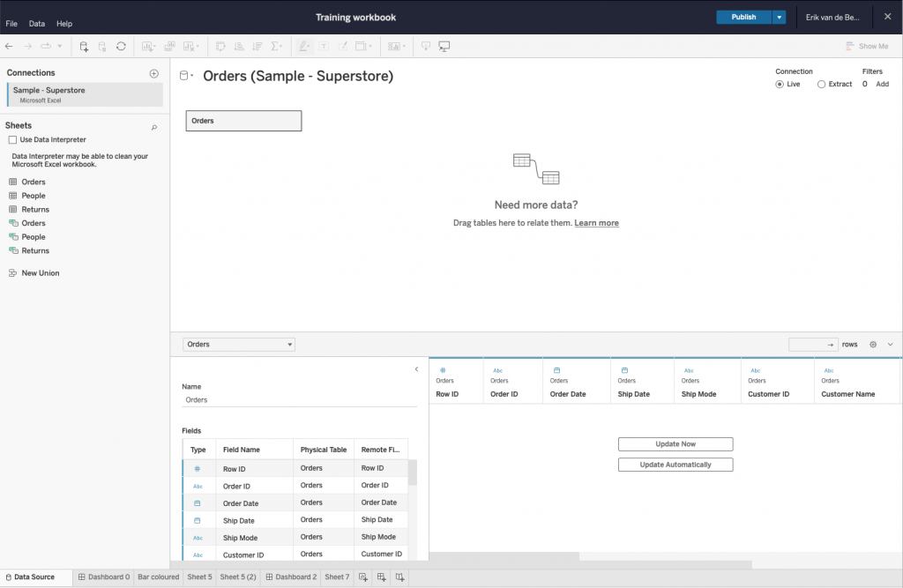
Task: Expand the Publish button dropdown arrow
Action: point(779,17)
